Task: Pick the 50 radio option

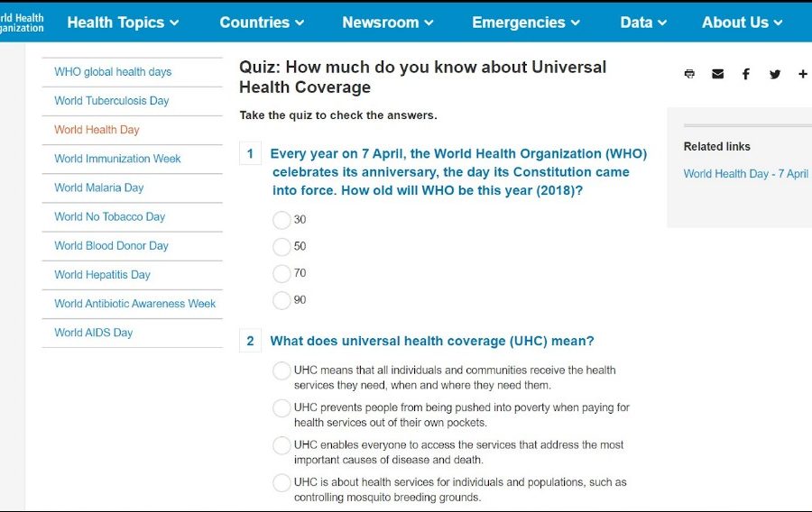Action: [x=281, y=246]
